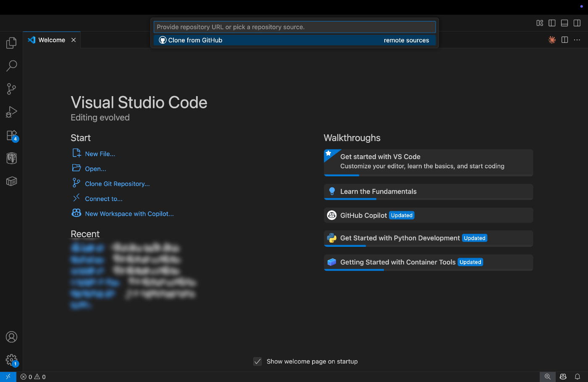Click Copilot face icon in walkthroughs
The height and width of the screenshot is (382, 588).
(x=332, y=215)
